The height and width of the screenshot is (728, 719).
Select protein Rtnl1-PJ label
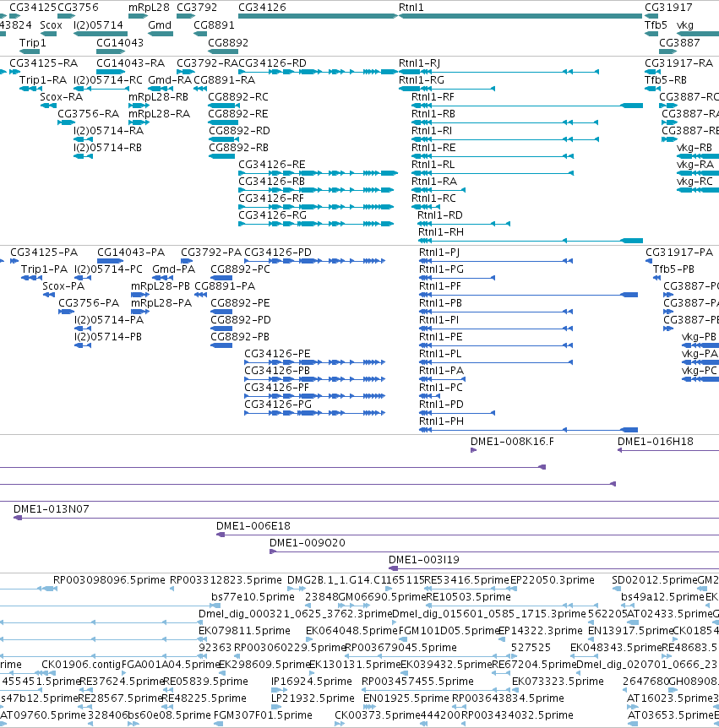coord(439,253)
